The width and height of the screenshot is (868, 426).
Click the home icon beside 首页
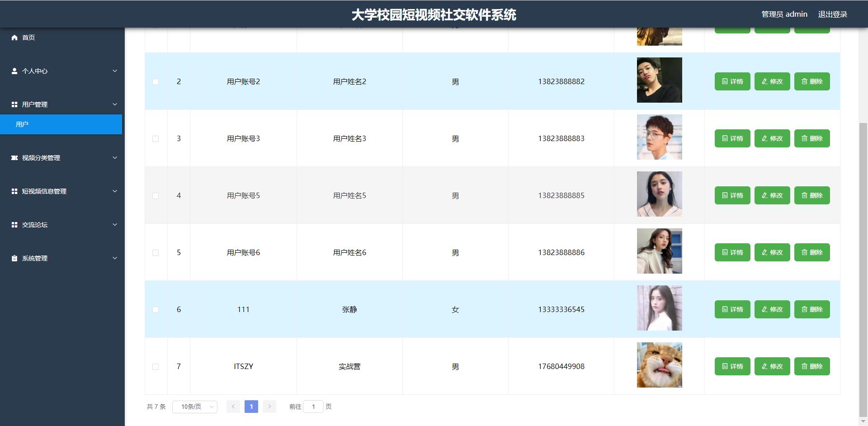[14, 38]
